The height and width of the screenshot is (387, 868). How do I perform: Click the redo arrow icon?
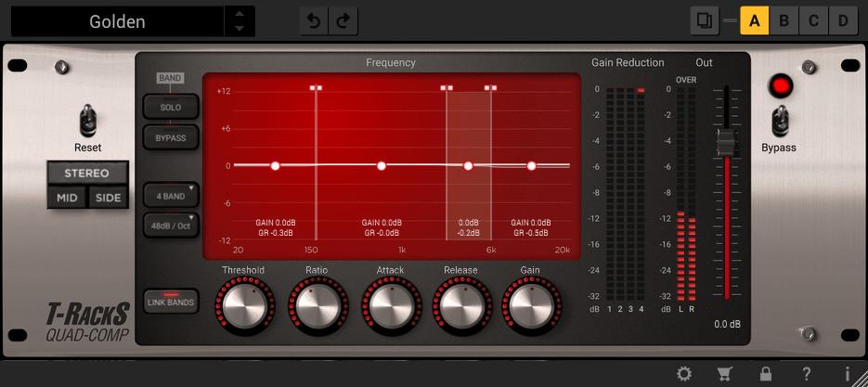pos(343,21)
